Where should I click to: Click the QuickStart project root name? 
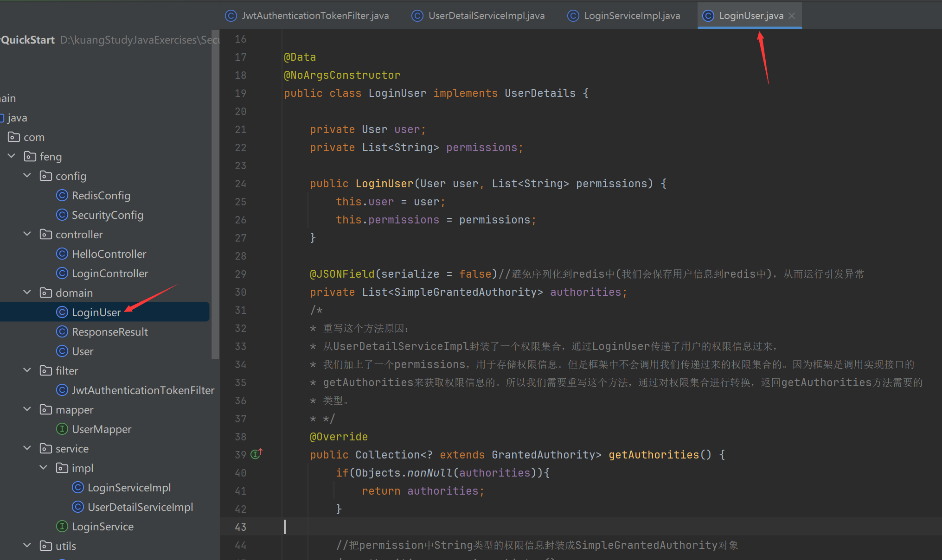28,40
